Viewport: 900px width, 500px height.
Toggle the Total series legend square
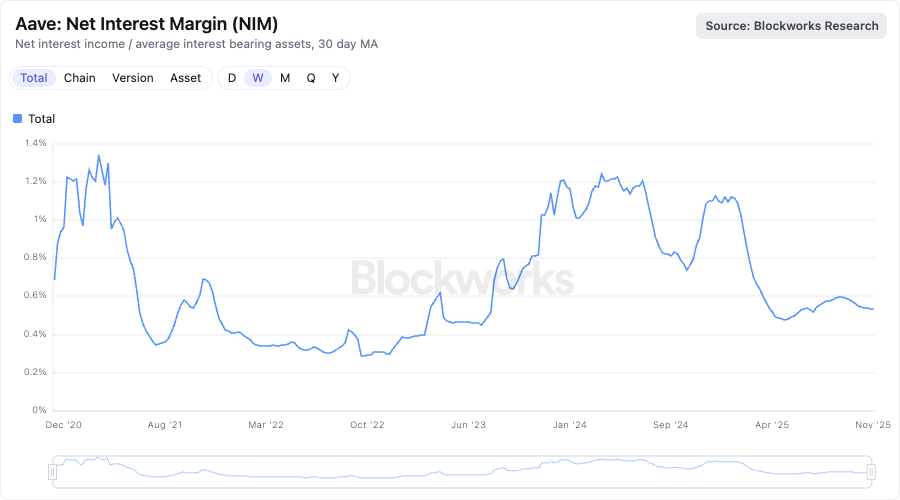pos(18,119)
